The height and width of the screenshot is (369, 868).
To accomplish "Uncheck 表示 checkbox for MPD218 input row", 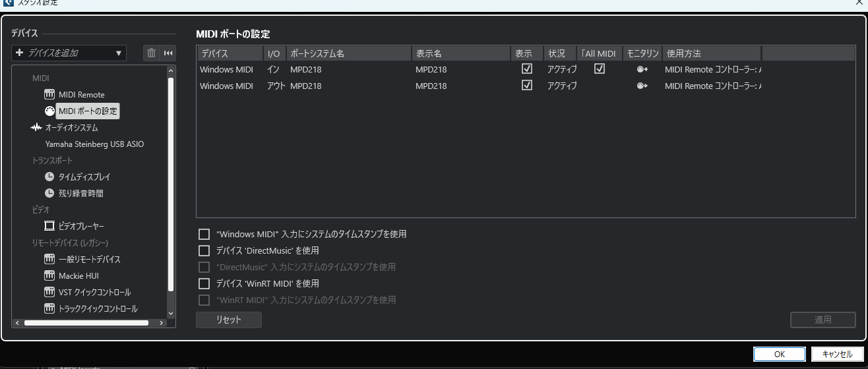I will pyautogui.click(x=526, y=69).
